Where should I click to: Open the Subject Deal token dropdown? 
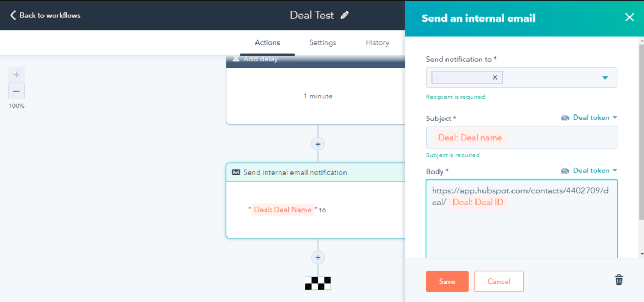tap(589, 118)
